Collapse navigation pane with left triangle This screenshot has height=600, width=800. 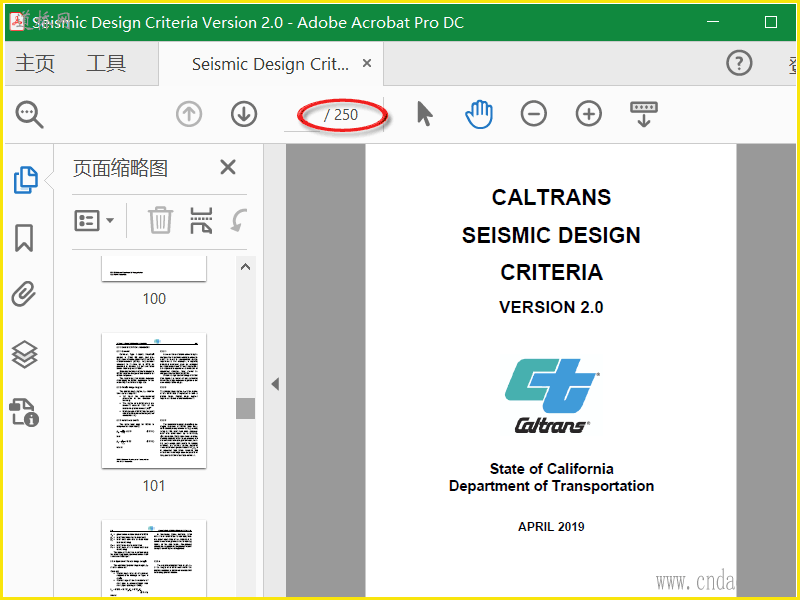pos(275,384)
